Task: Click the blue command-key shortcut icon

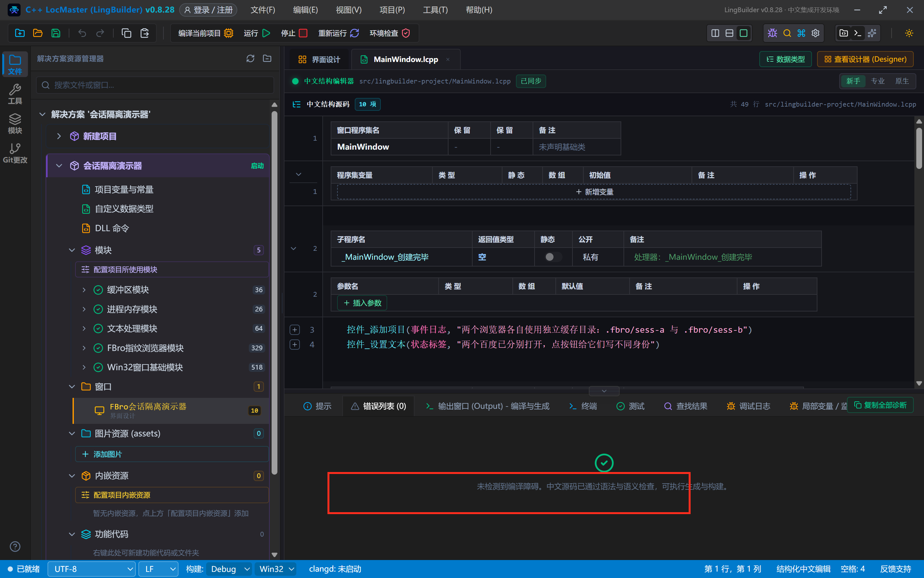Action: tap(801, 33)
